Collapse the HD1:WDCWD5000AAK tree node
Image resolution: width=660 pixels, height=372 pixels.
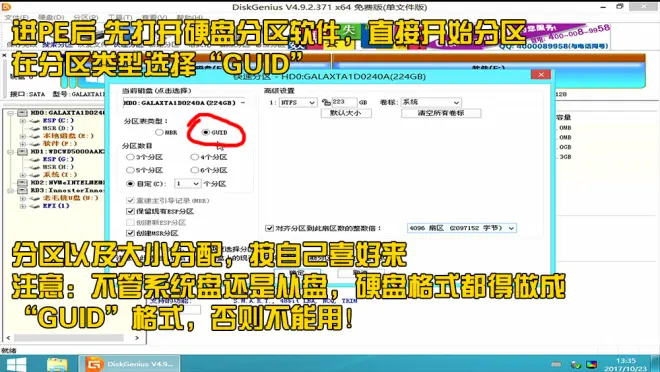pyautogui.click(x=11, y=152)
